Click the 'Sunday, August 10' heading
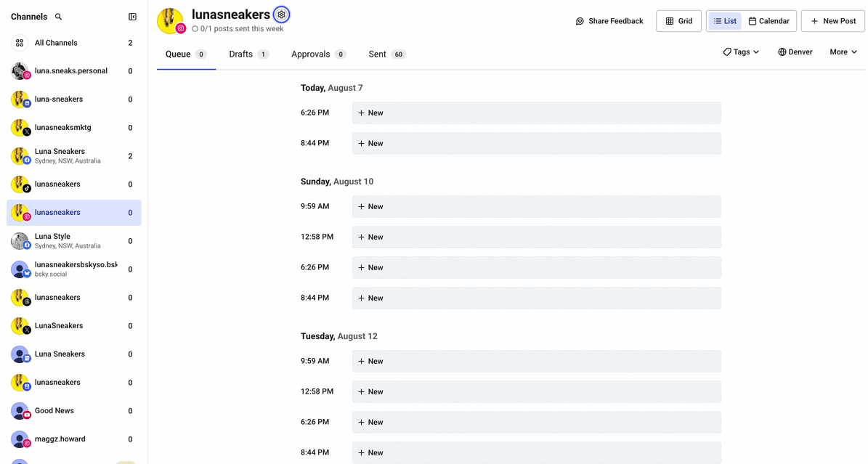The width and height of the screenshot is (868, 464). click(337, 181)
